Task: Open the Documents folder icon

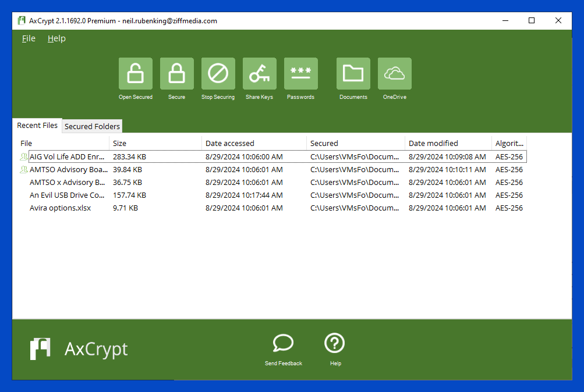Action: (353, 73)
